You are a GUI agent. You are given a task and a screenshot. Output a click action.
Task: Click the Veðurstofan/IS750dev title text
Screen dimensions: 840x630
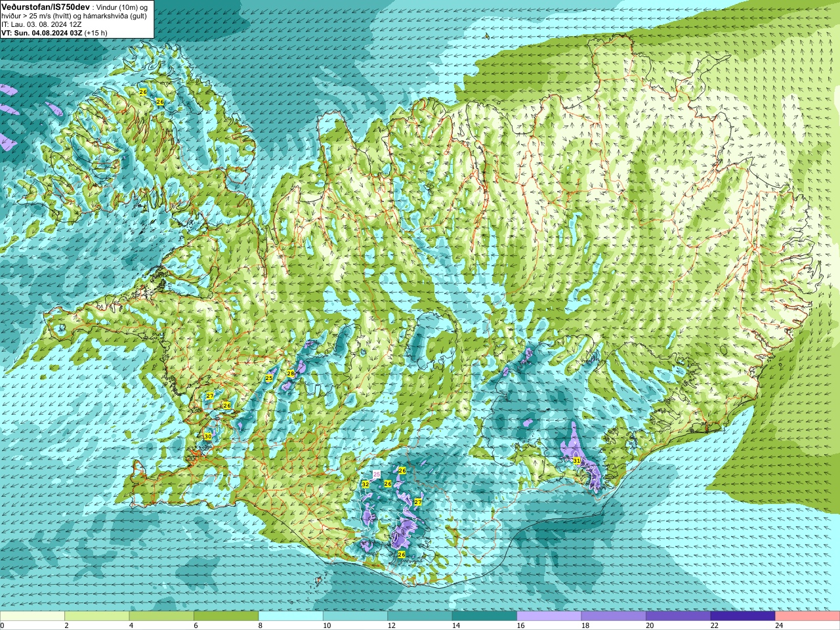[45, 6]
